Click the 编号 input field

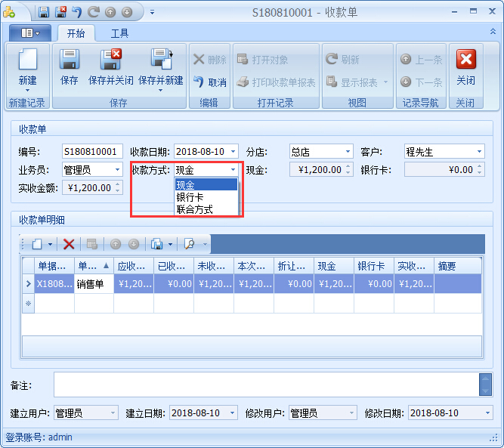92,152
